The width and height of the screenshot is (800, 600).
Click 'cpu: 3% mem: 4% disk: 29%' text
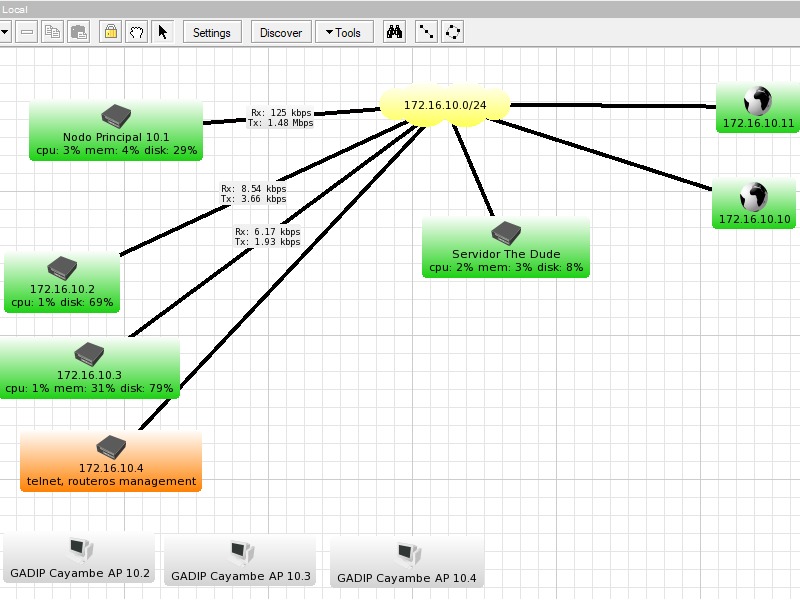116,151
